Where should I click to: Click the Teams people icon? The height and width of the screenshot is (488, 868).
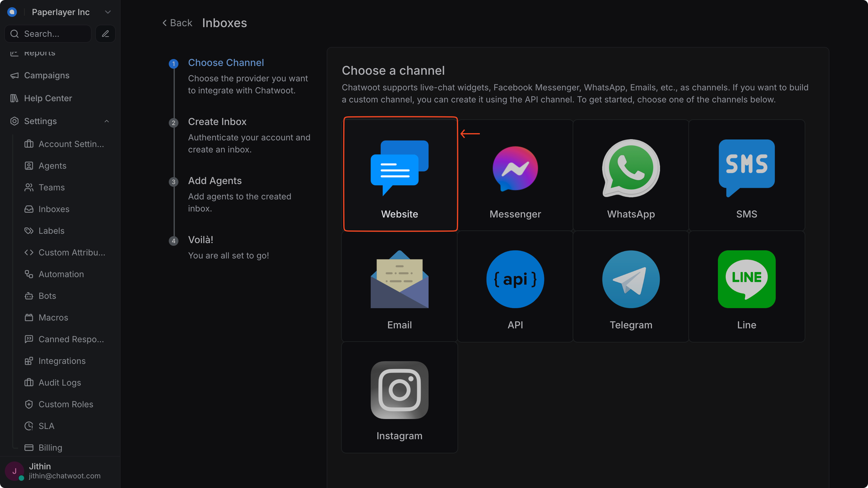29,187
